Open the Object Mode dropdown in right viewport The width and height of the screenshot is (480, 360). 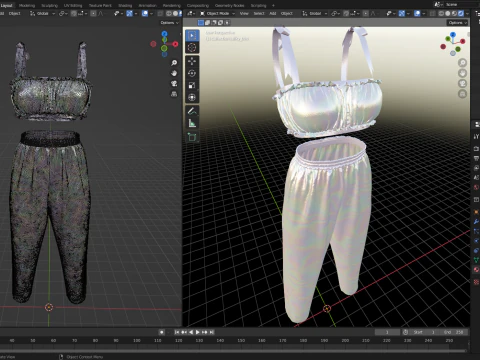click(217, 13)
